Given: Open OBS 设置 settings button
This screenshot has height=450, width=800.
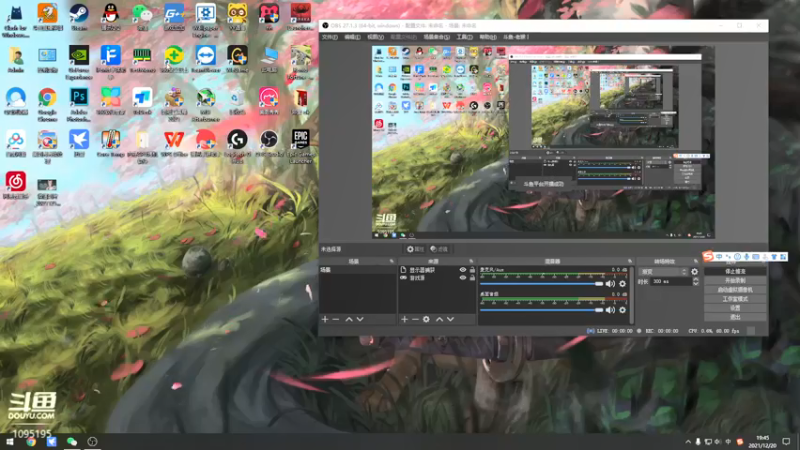Looking at the screenshot, I should 735,308.
